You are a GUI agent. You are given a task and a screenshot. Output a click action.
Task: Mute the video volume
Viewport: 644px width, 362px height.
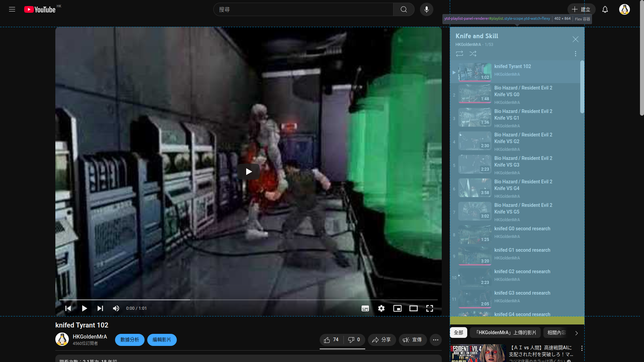(116, 308)
